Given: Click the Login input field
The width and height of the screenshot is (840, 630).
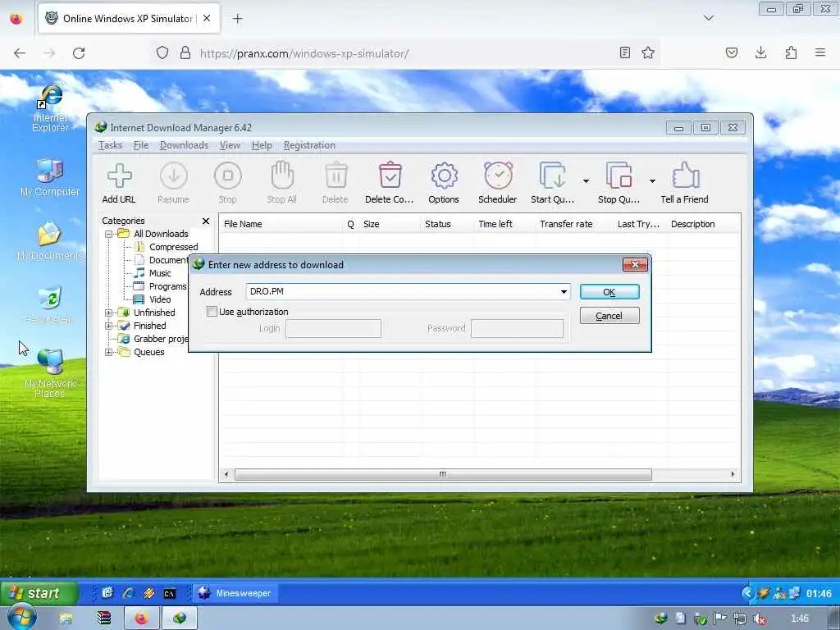Looking at the screenshot, I should pos(333,328).
